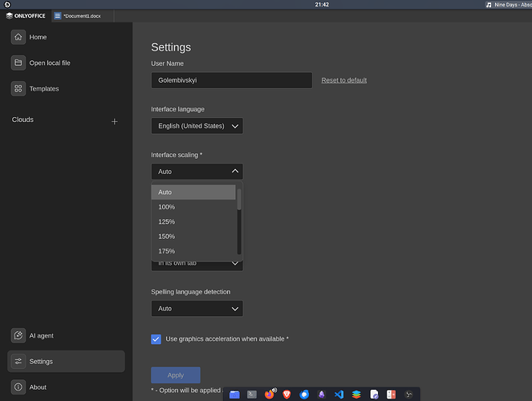Open the document editor icon in dock
The image size is (532, 401).
pos(374,395)
